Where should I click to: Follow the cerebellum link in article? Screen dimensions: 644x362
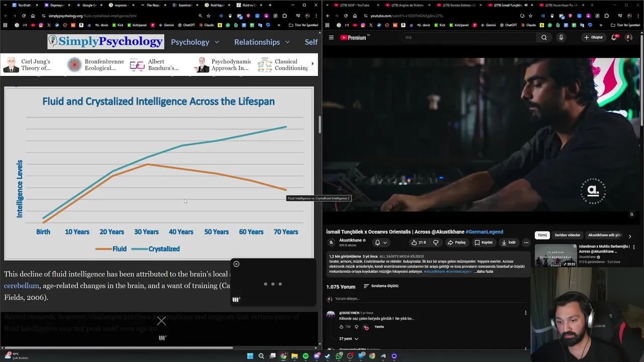coord(22,286)
